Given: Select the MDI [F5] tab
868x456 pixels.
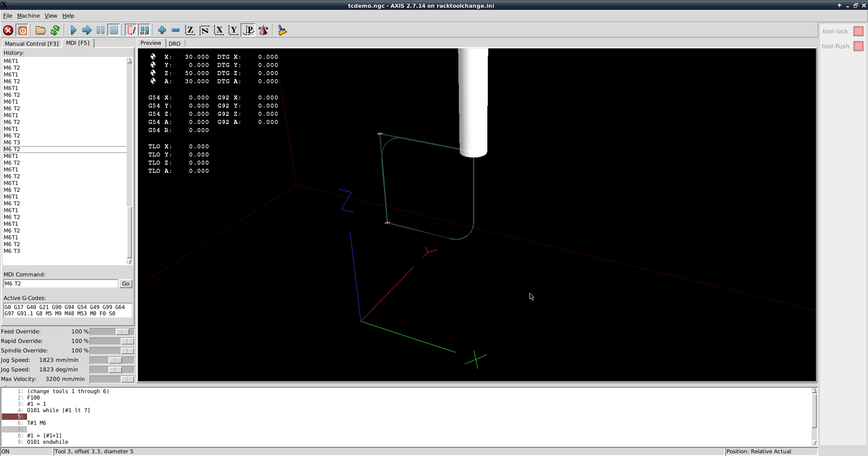Looking at the screenshot, I should tap(78, 43).
